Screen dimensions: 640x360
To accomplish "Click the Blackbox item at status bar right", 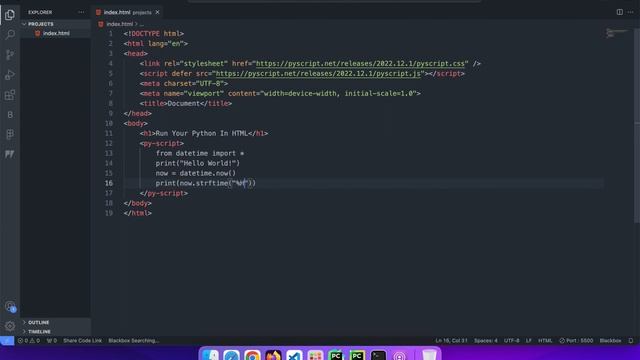I will pyautogui.click(x=610, y=340).
